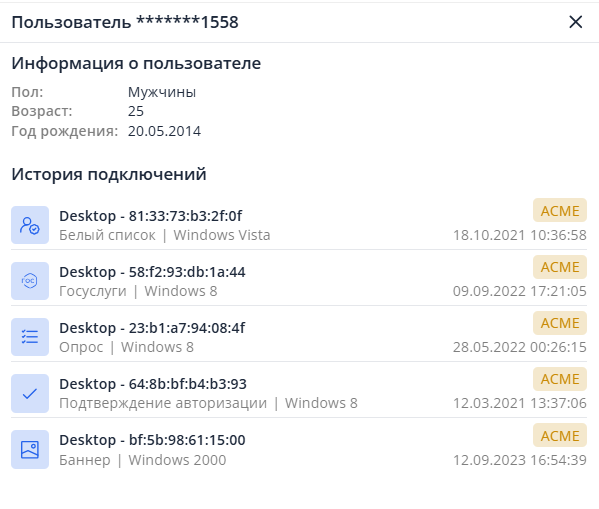Click the Баннер image icon
Viewport: 599px width, 509px height.
coord(30,449)
